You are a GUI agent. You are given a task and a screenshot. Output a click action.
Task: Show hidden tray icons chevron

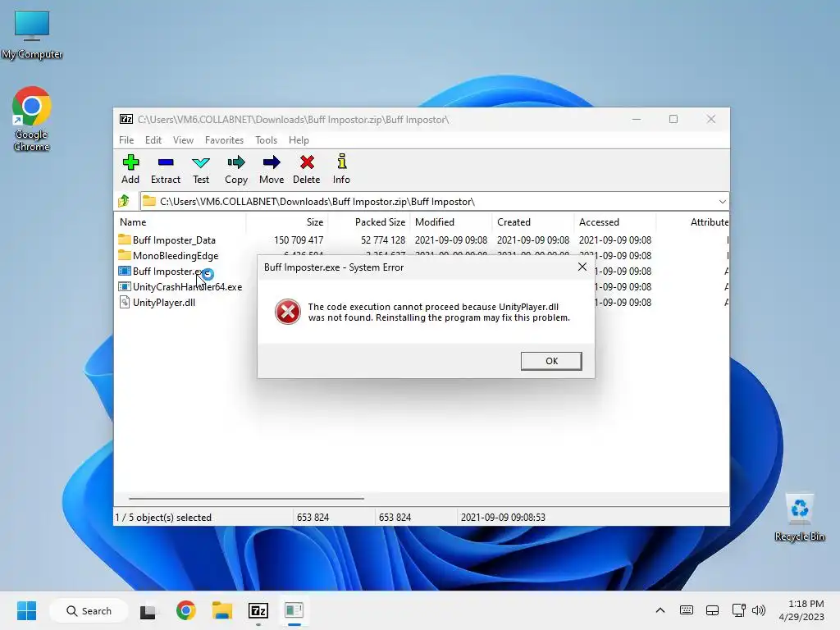pyautogui.click(x=660, y=610)
